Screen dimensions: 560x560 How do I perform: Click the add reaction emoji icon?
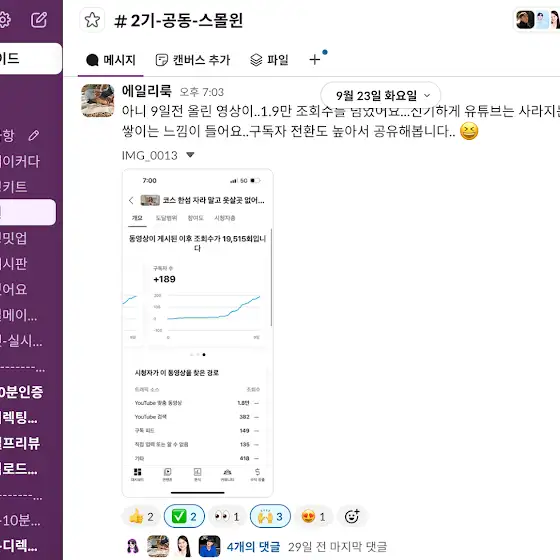tap(352, 516)
